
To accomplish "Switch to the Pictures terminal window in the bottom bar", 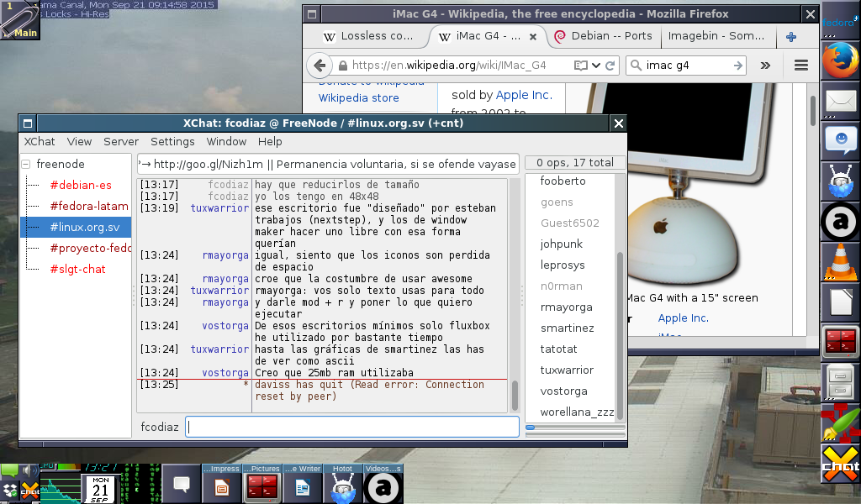I will [262, 483].
